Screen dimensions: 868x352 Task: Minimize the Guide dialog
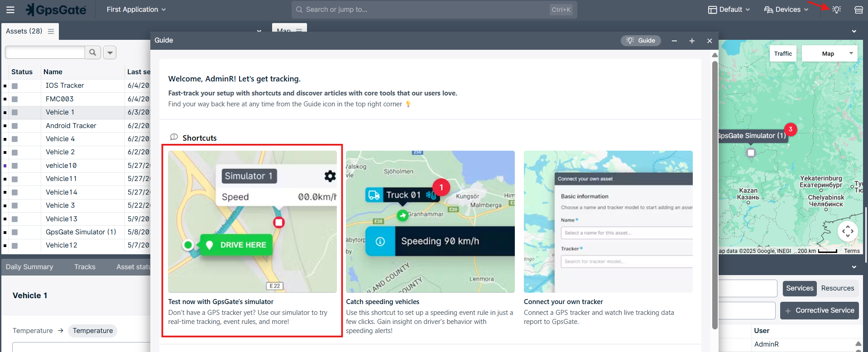(674, 41)
